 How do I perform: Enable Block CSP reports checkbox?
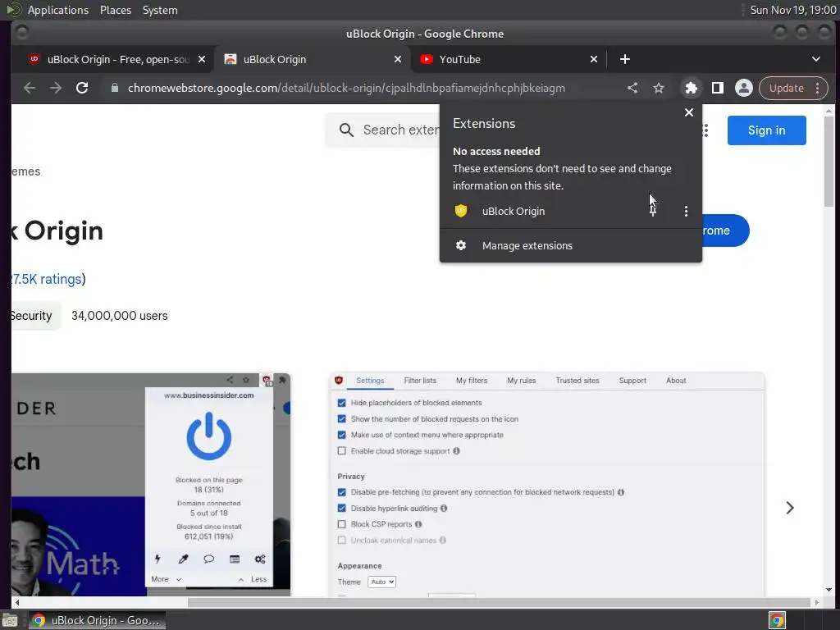click(x=342, y=524)
